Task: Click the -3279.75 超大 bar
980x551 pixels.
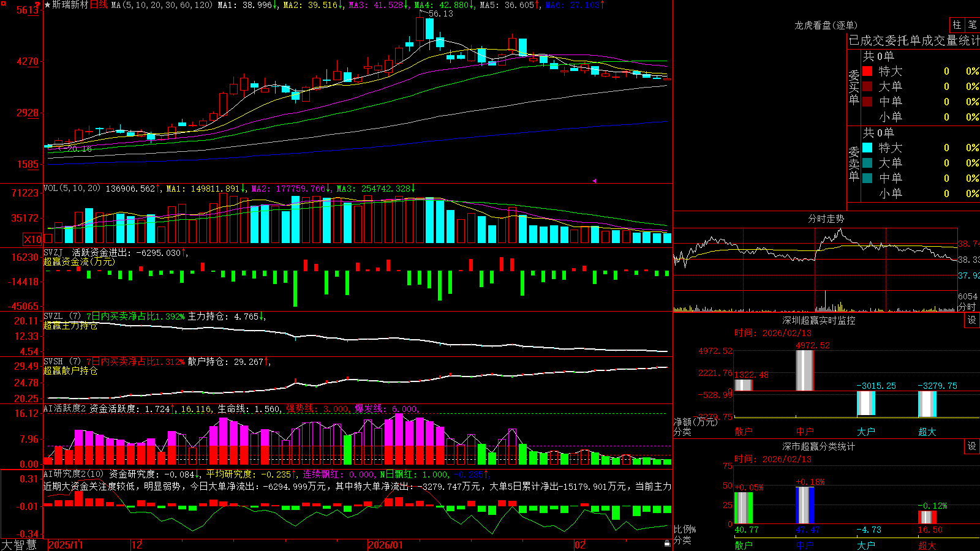Action: (927, 404)
